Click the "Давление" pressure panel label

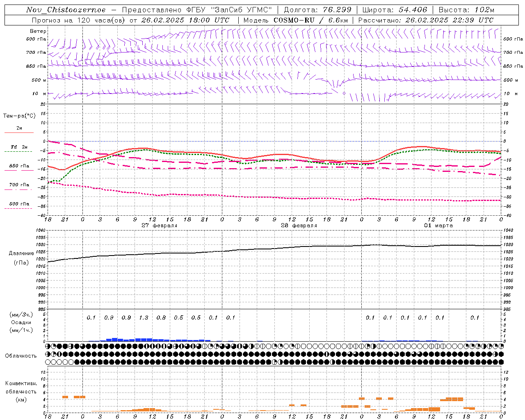coord(21,253)
